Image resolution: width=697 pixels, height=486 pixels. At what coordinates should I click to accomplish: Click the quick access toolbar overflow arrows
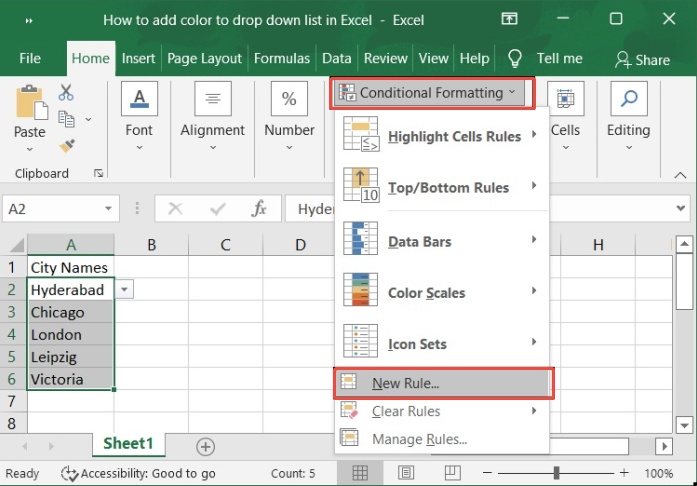pos(29,20)
